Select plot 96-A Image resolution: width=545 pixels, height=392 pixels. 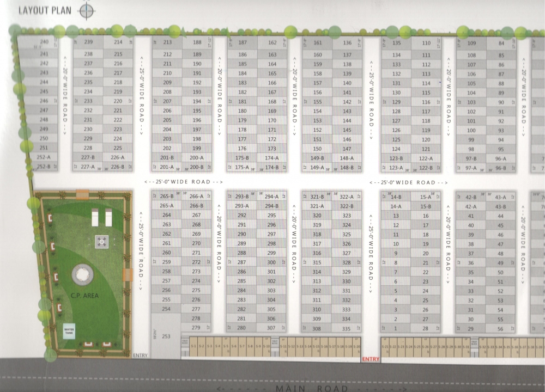tap(501, 158)
